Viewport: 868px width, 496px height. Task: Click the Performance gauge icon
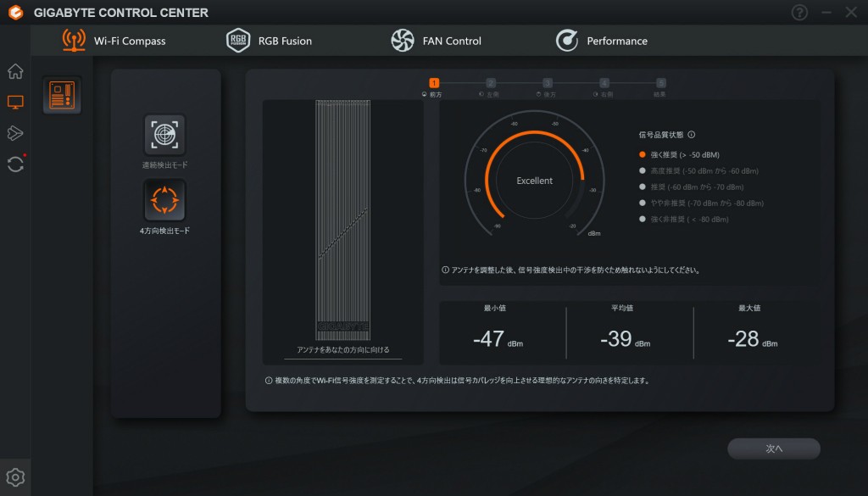[567, 41]
